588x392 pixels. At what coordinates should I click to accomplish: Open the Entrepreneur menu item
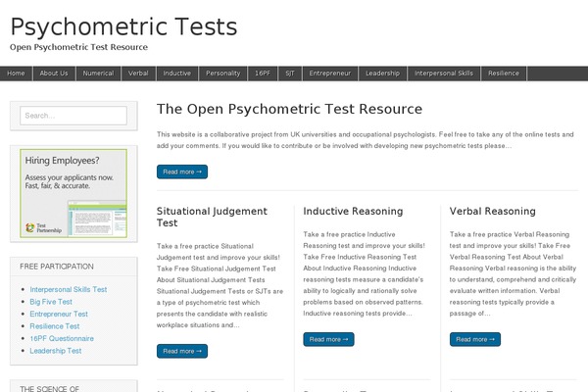pos(329,73)
